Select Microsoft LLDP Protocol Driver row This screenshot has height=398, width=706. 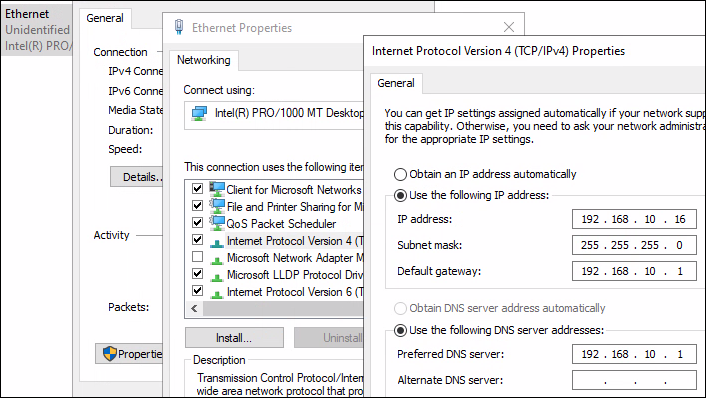pos(274,275)
